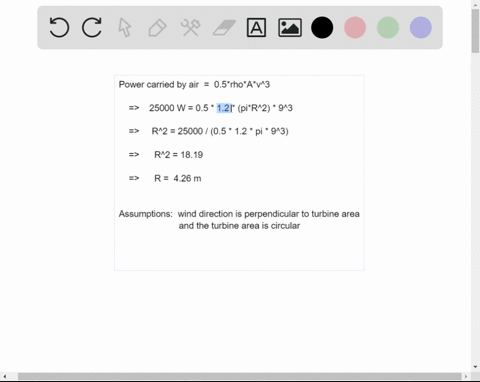Select the pointer selection tool
The image size is (480, 382).
click(x=125, y=27)
